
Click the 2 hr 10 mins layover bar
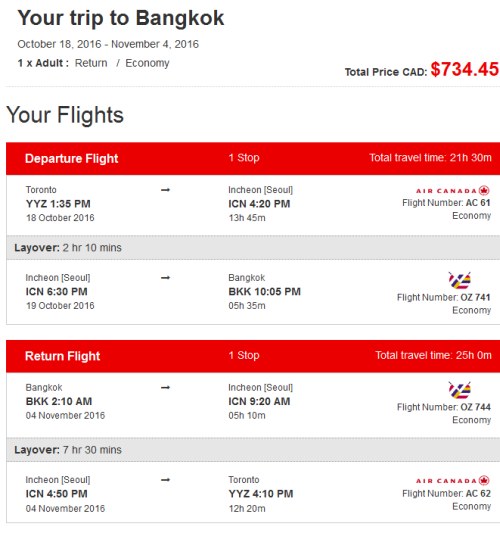(x=253, y=247)
